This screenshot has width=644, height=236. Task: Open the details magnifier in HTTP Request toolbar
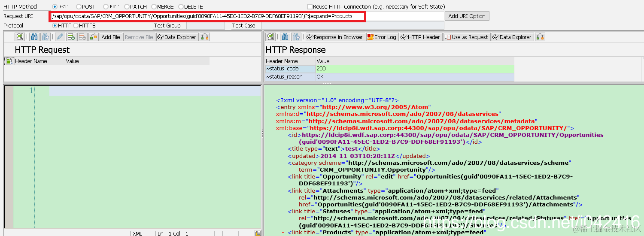19,37
